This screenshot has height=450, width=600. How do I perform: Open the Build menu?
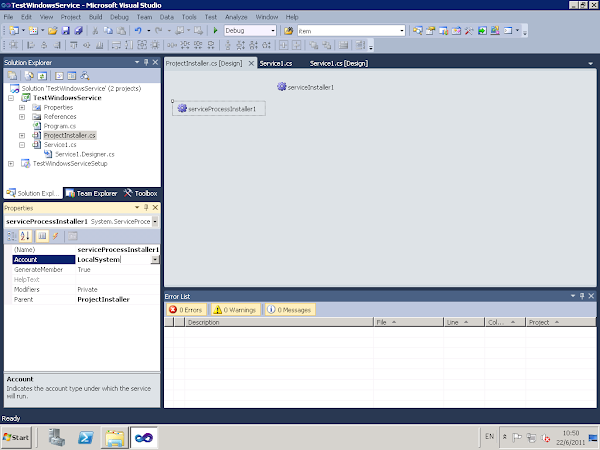pyautogui.click(x=95, y=17)
